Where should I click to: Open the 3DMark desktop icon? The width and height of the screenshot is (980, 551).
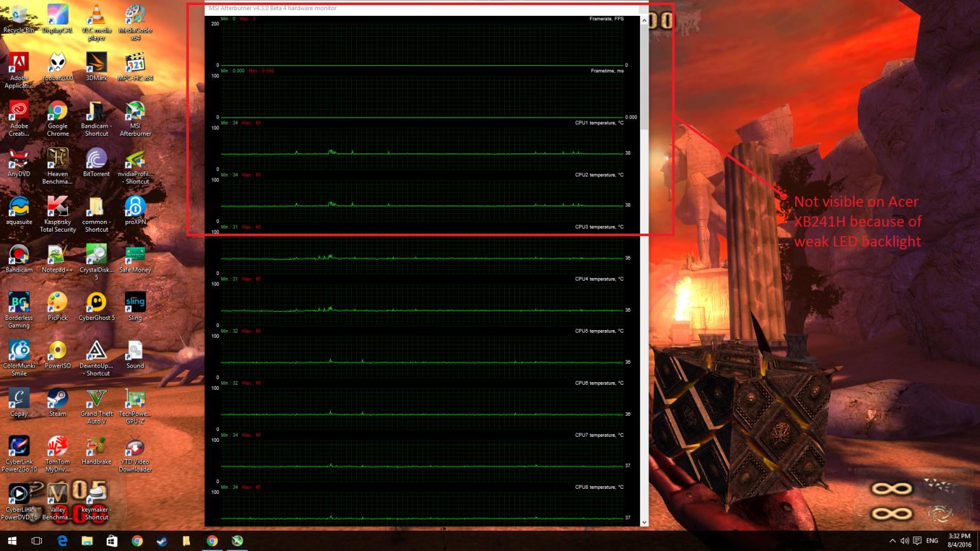click(97, 67)
